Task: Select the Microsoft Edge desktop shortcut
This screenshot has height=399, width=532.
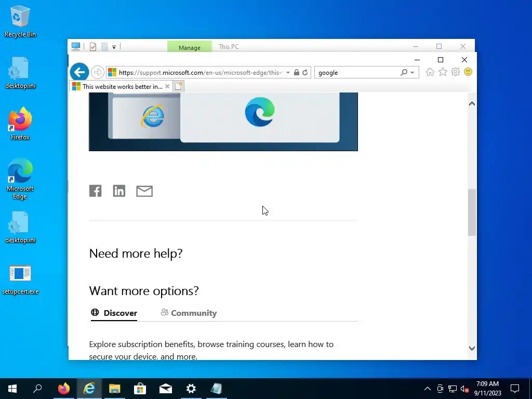Action: 20,179
